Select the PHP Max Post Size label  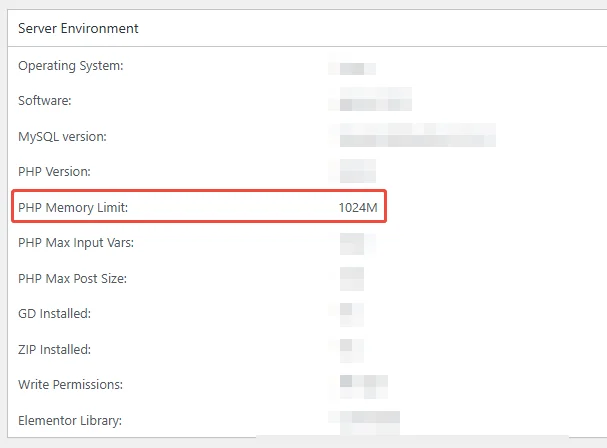point(72,278)
